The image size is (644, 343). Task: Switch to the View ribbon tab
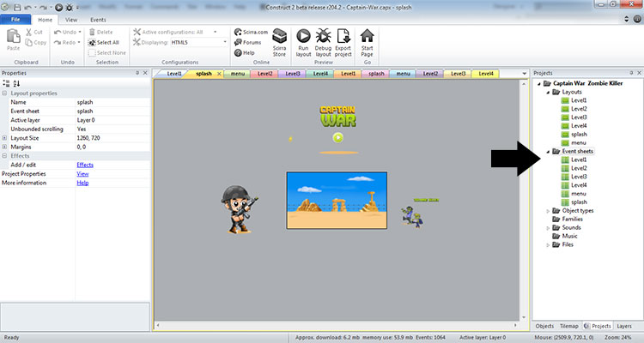[x=70, y=18]
